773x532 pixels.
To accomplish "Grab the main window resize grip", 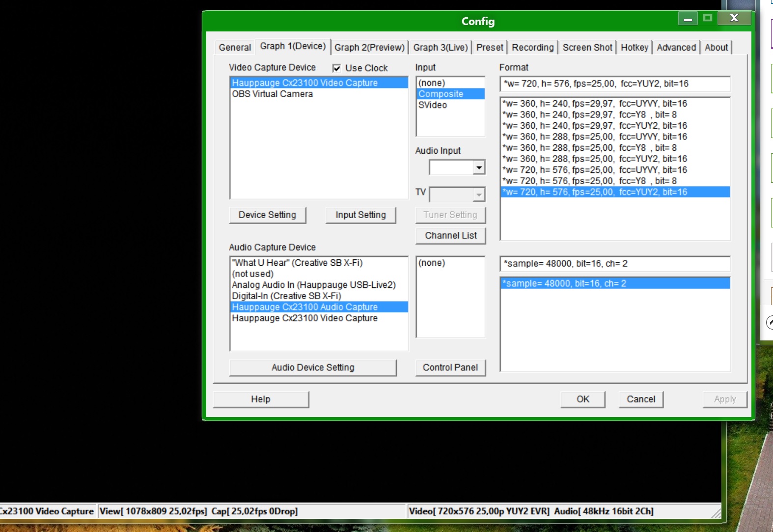I will pos(716,513).
